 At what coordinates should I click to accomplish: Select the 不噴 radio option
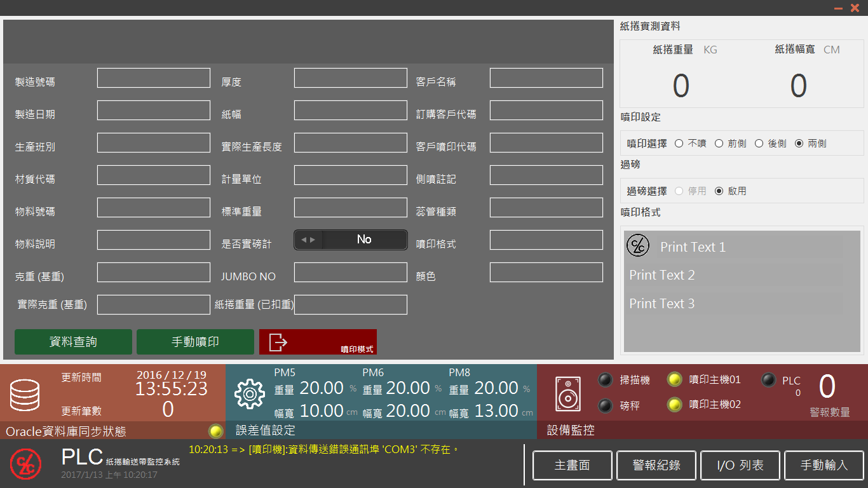679,144
